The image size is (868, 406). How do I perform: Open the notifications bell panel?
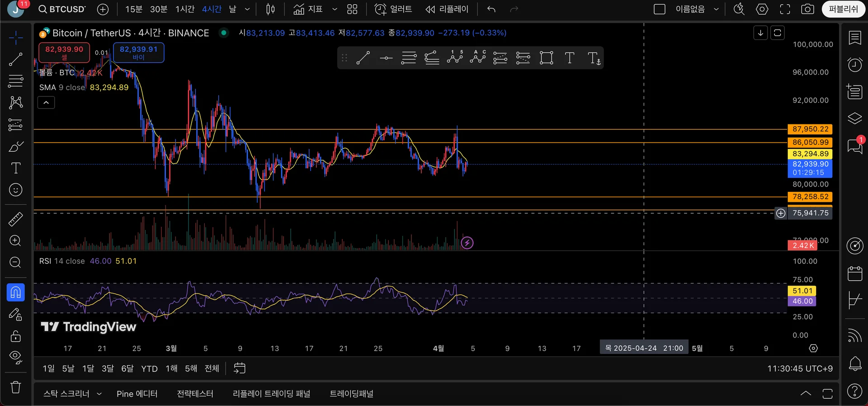(x=855, y=363)
